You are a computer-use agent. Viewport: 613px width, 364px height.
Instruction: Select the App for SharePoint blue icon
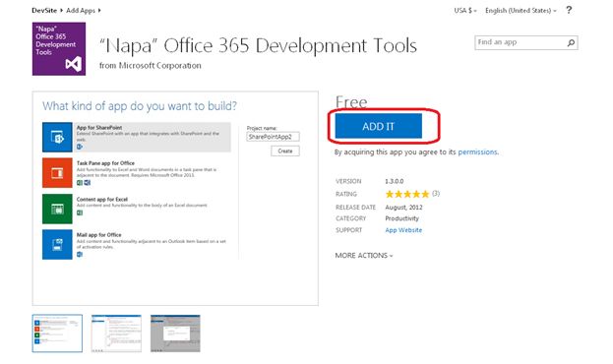click(57, 137)
